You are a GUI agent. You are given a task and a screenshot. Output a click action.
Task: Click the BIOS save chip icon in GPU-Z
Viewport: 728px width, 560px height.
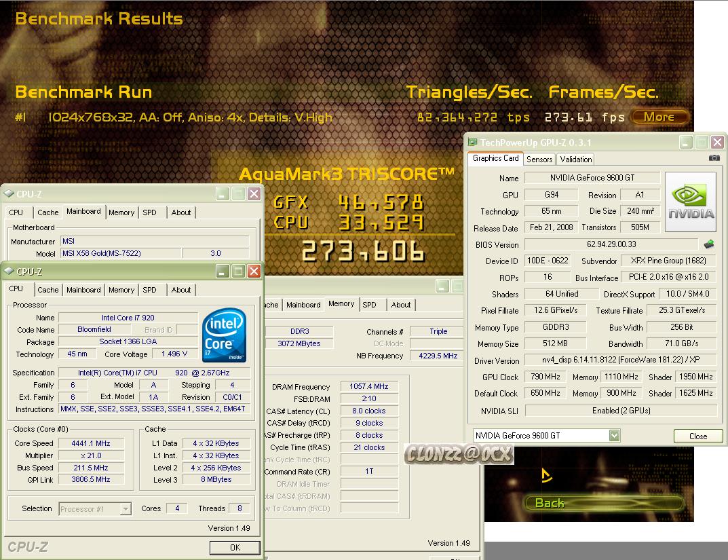coord(708,244)
